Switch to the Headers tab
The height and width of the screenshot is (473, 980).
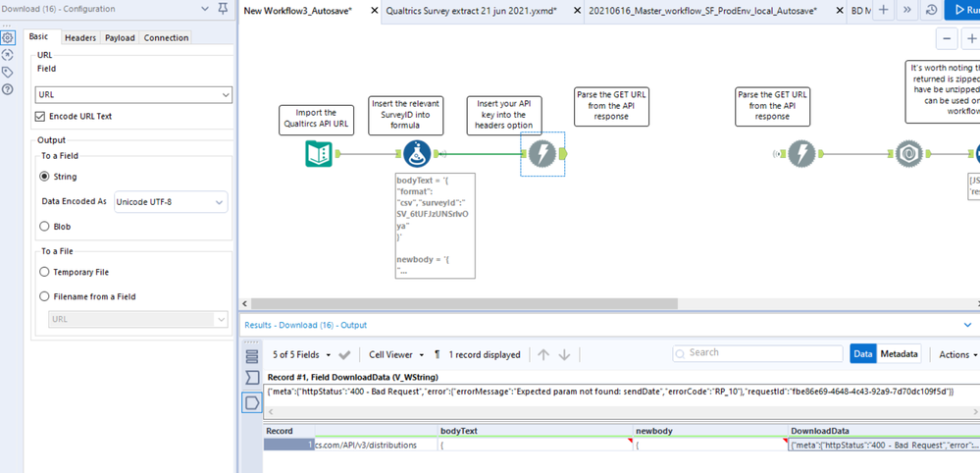click(80, 37)
